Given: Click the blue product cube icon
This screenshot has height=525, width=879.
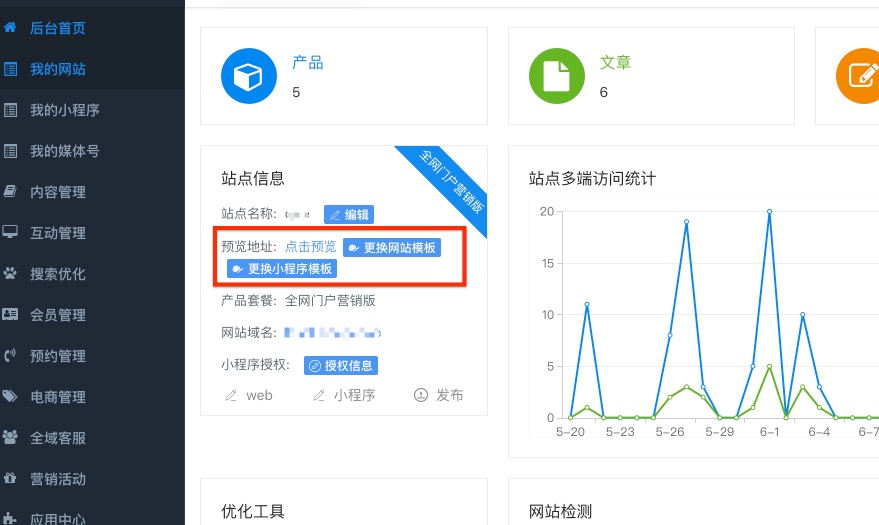Looking at the screenshot, I should (248, 77).
